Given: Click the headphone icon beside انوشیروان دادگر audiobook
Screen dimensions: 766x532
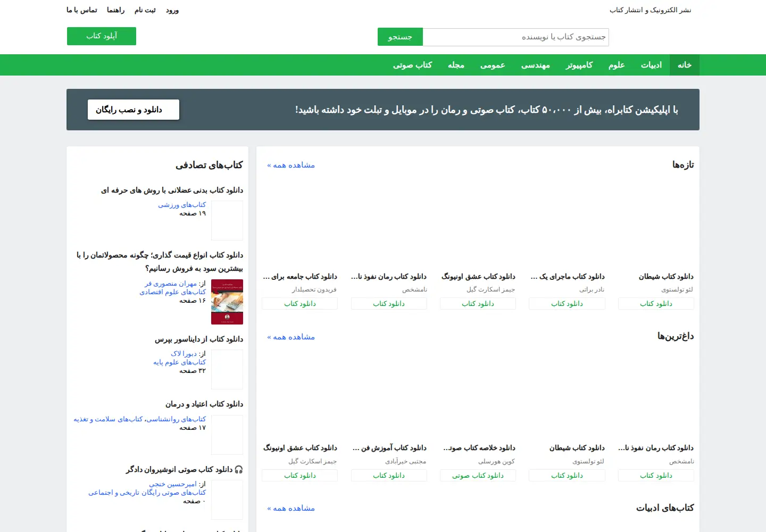Looking at the screenshot, I should 239,469.
